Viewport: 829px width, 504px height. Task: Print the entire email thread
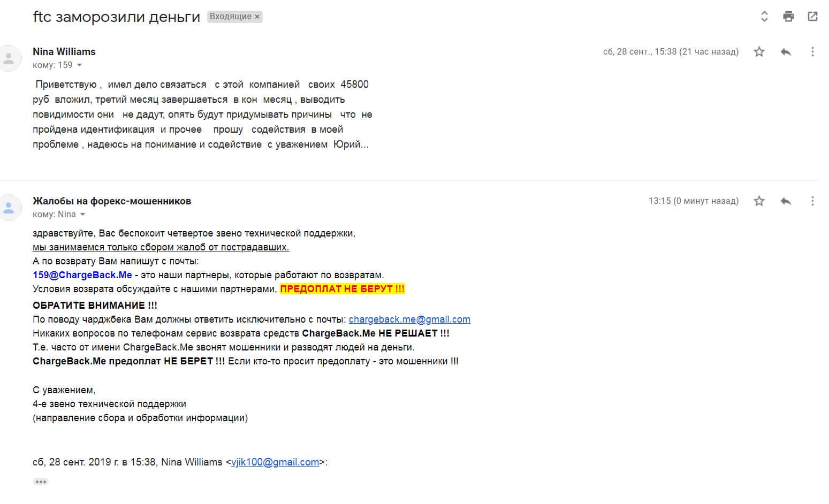point(788,17)
